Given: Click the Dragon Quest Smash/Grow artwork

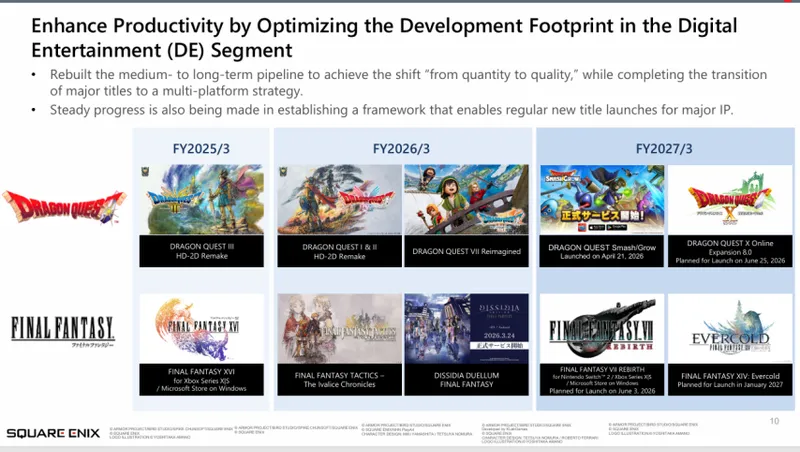Looking at the screenshot, I should [x=602, y=199].
